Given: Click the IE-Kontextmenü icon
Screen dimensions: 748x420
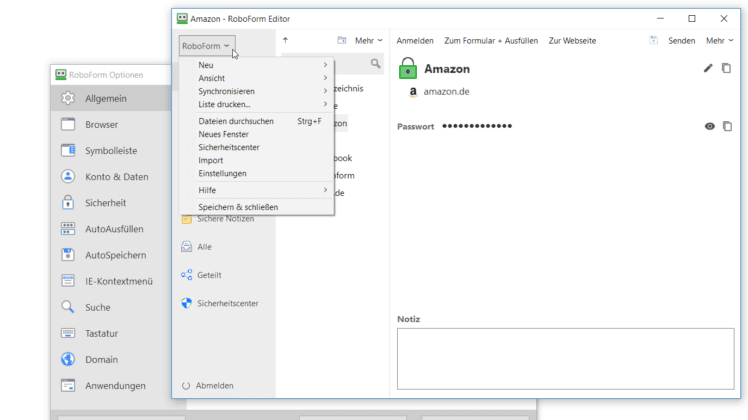Looking at the screenshot, I should click(68, 281).
